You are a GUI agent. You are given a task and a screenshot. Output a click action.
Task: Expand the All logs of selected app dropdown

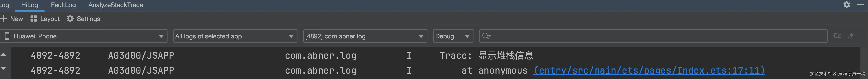click(291, 36)
